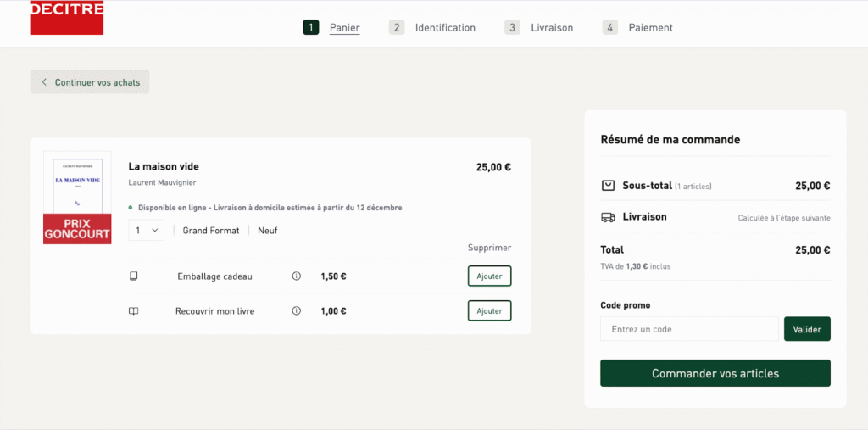The image size is (868, 430).
Task: Focus the Entrez un code field
Action: (688, 329)
